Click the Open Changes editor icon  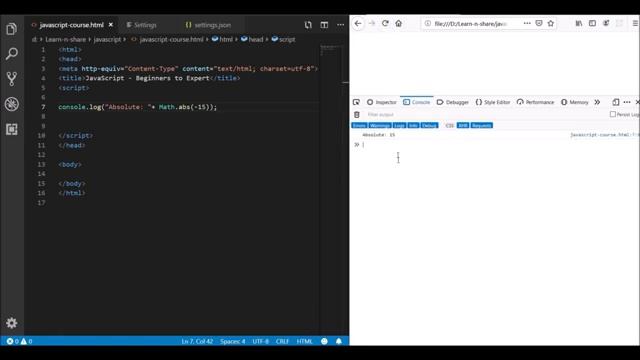pos(308,25)
